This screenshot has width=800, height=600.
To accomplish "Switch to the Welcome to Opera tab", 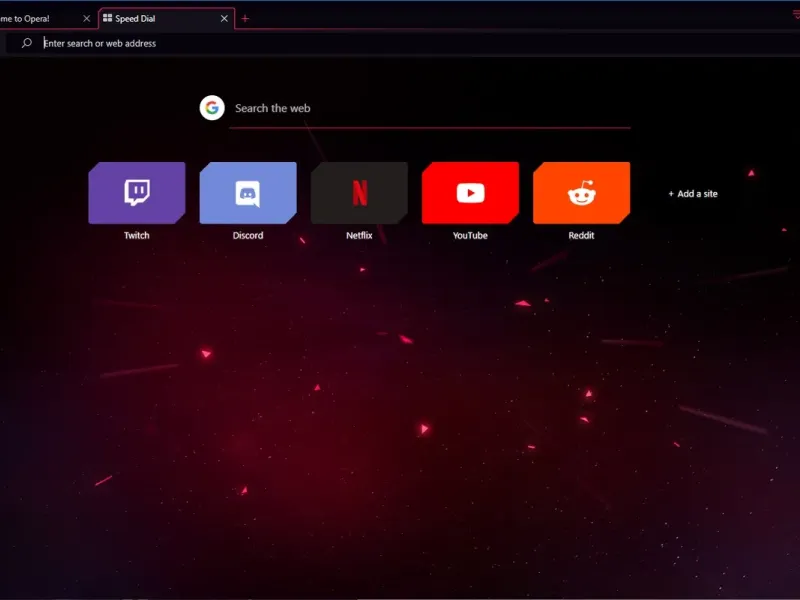I will pos(46,19).
